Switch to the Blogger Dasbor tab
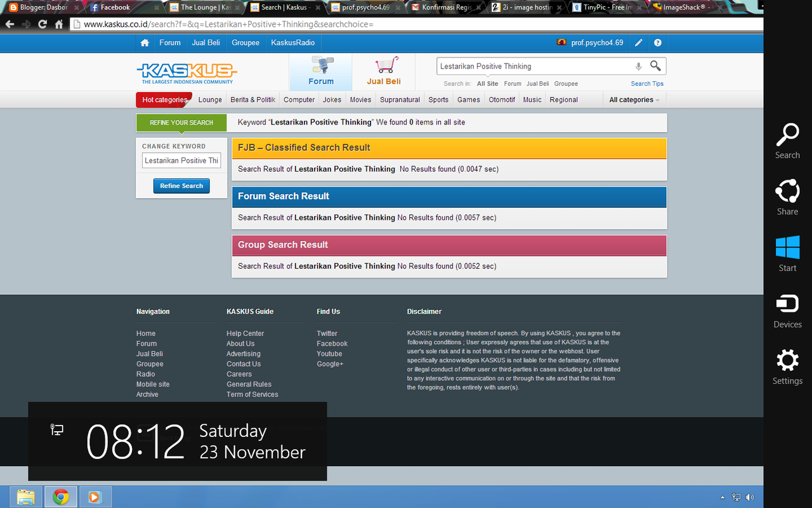This screenshot has width=812, height=508. coord(43,8)
